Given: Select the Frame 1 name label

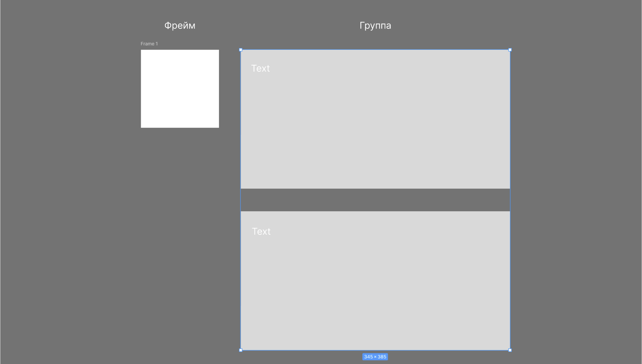Looking at the screenshot, I should tap(149, 44).
